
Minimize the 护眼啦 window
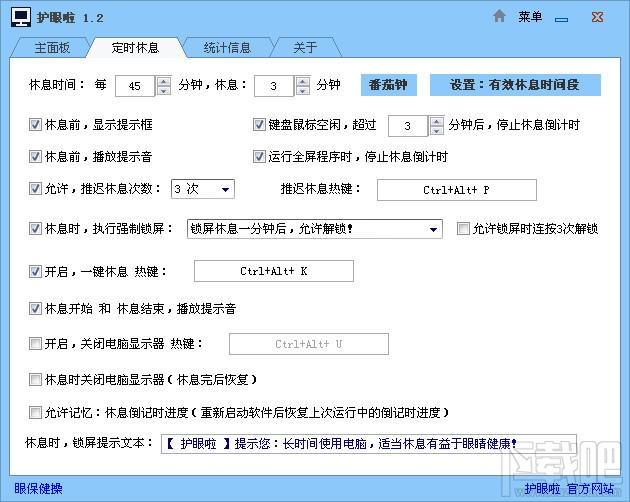(561, 19)
